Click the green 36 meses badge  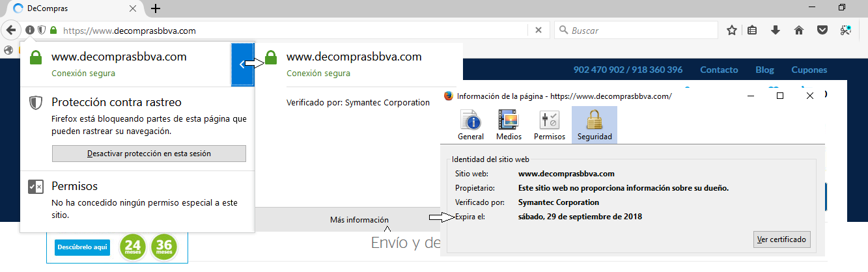(x=164, y=246)
